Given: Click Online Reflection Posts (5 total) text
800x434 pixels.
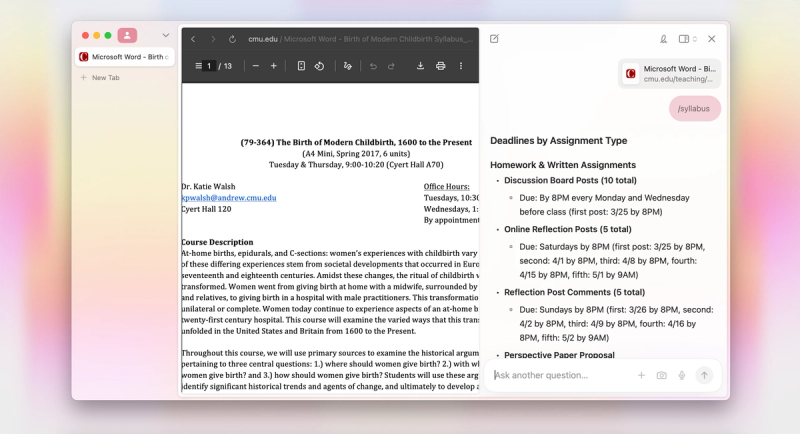Looking at the screenshot, I should [568, 229].
